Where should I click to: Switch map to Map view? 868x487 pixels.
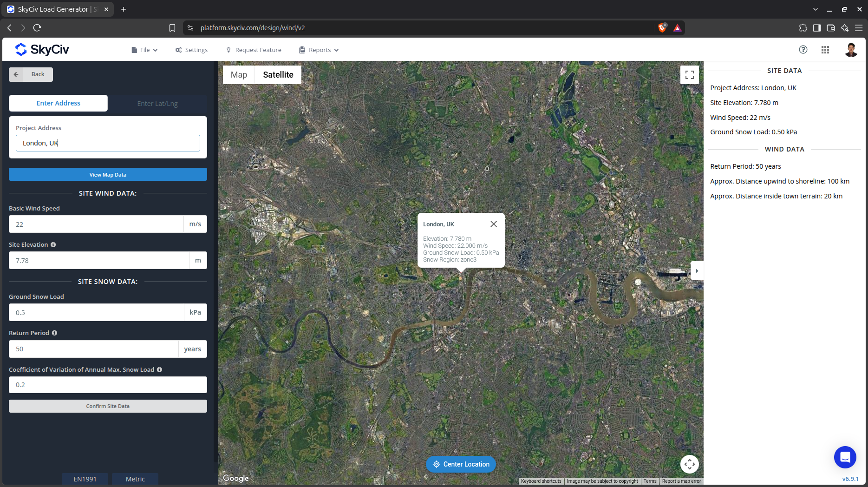[239, 75]
